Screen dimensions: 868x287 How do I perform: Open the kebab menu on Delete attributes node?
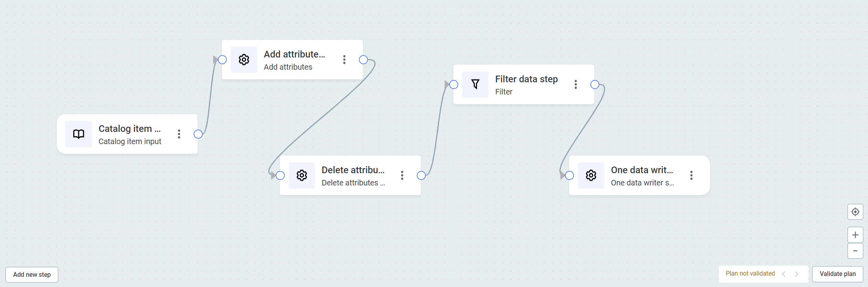pos(402,175)
